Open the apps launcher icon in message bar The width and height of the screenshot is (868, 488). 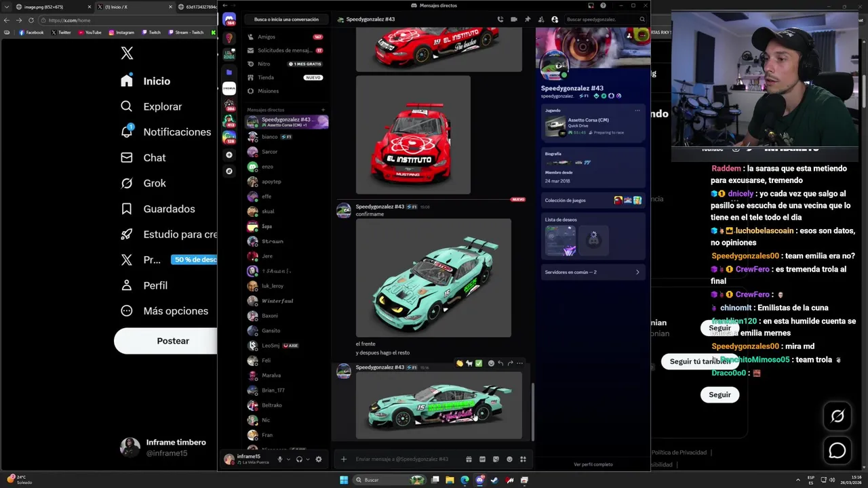click(523, 459)
